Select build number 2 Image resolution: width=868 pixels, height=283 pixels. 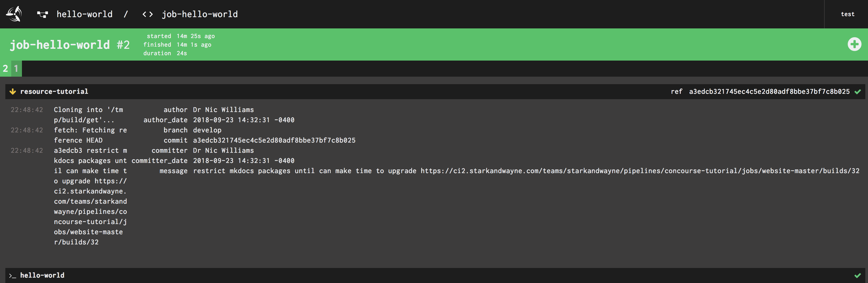(5, 69)
